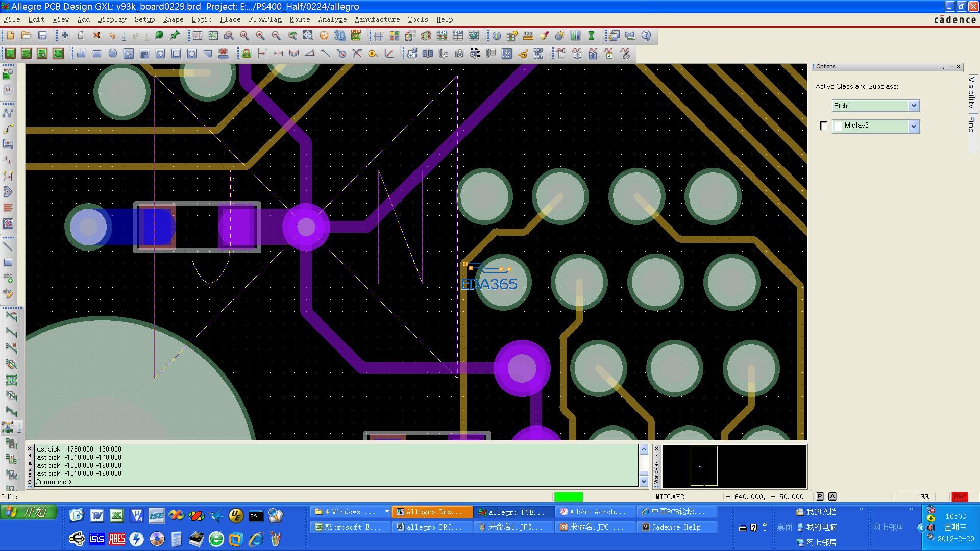Select the Move tool icon
This screenshot has width=980, height=551.
65,36
